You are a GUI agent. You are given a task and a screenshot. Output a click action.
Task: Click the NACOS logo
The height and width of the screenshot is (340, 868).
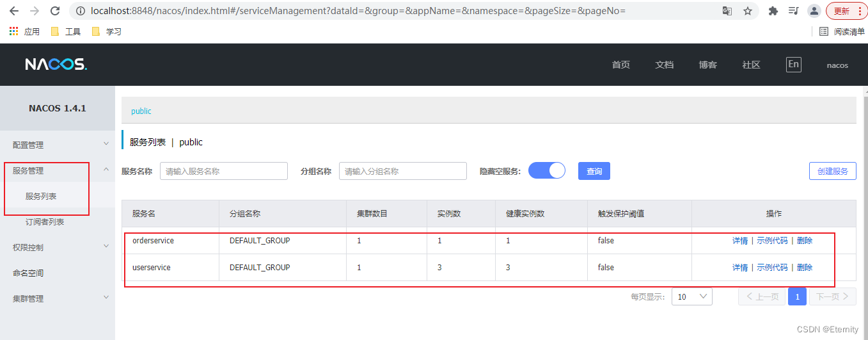pos(56,64)
